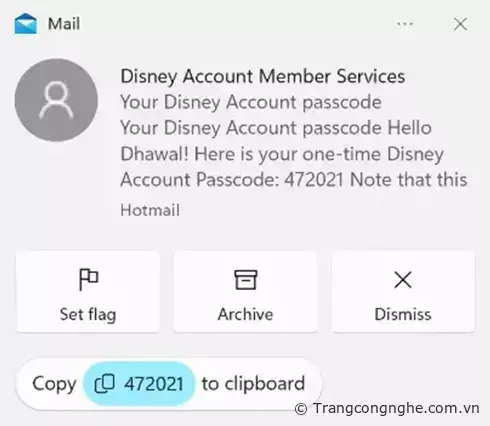Viewport: 490px width, 426px height.
Task: Choose the Archive text label
Action: point(246,314)
